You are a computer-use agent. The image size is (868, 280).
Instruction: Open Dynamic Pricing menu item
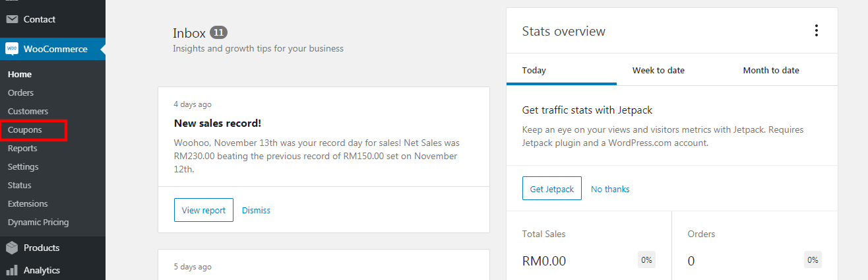pos(38,223)
